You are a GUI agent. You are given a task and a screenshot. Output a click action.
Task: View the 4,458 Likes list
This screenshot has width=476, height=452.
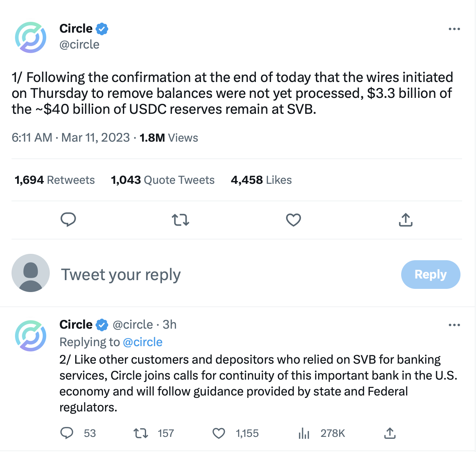coord(261,180)
